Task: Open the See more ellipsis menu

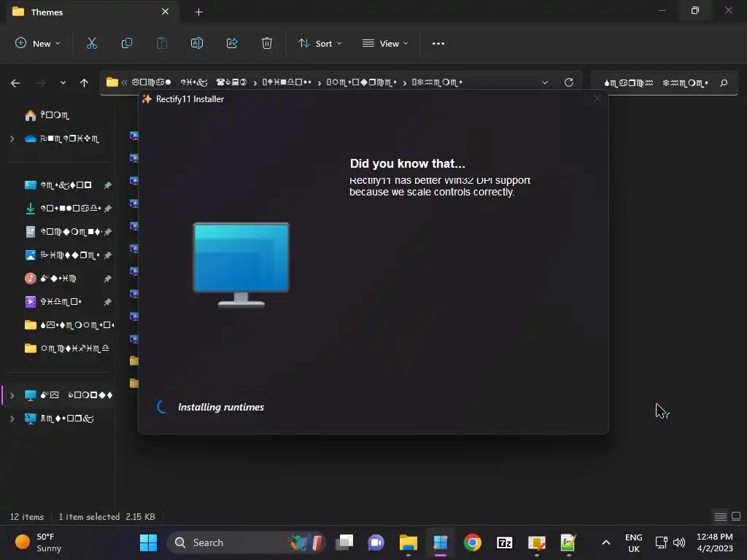Action: [438, 43]
